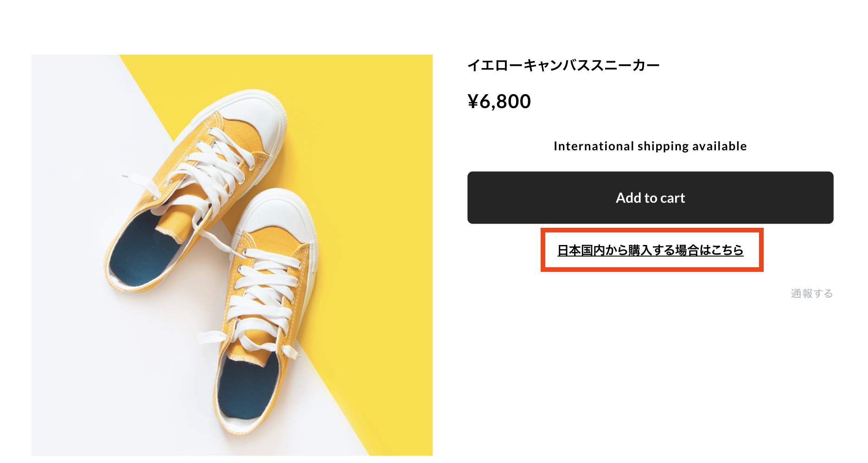Click the white laces on the lower sneaker
Image resolution: width=868 pixels, height=463 pixels.
(x=264, y=297)
